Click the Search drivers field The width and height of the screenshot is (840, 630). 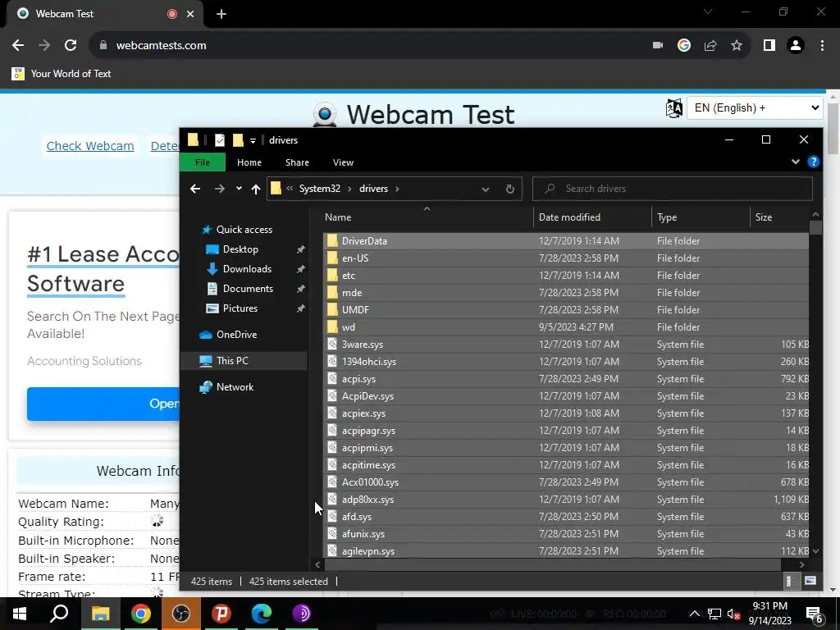673,189
